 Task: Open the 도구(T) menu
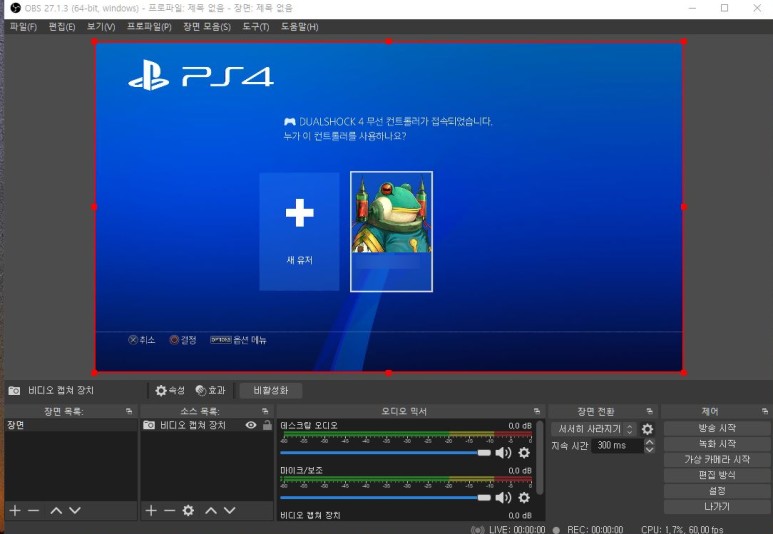coord(255,27)
